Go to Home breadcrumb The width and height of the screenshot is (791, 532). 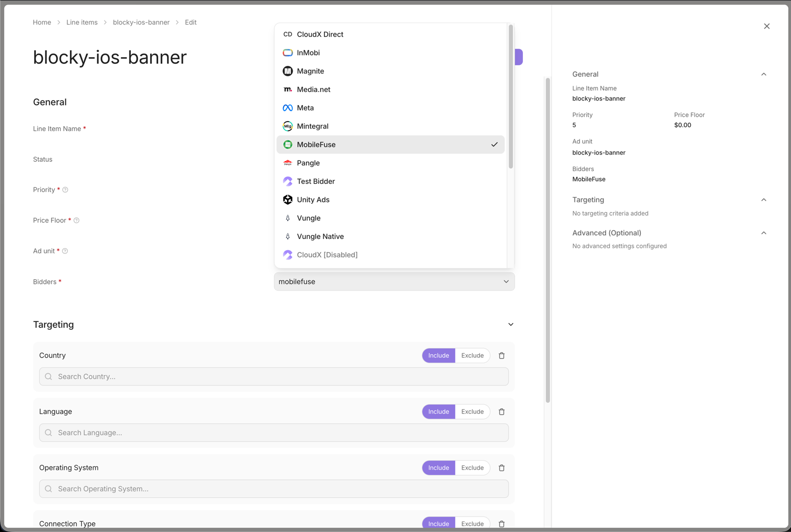pos(42,22)
